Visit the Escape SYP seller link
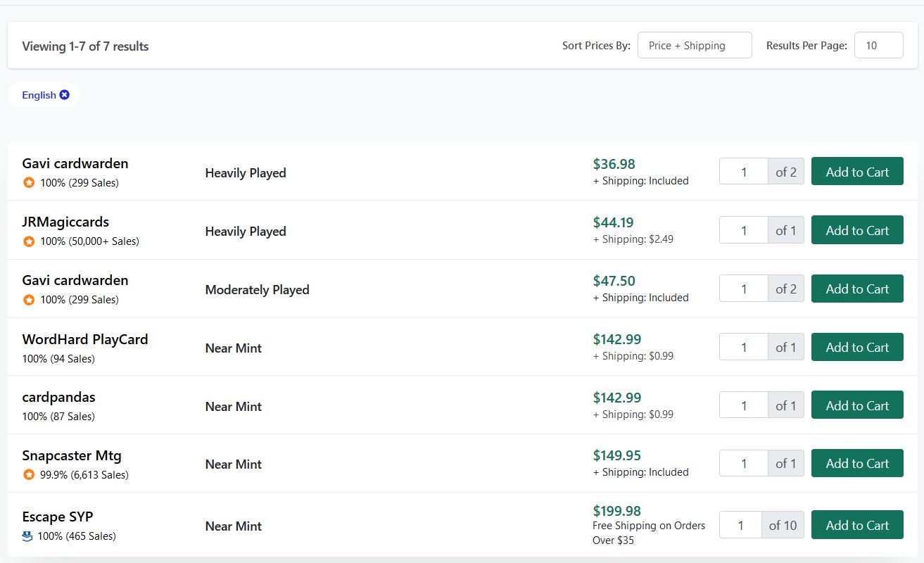The height and width of the screenshot is (563, 924). click(58, 517)
